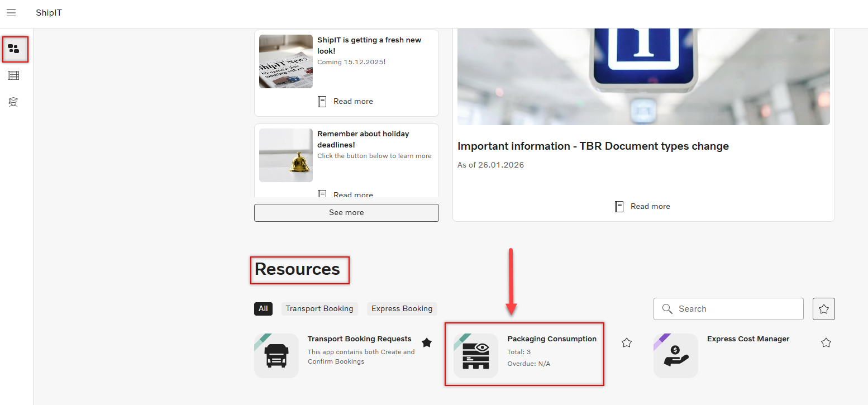Switch to Express Booking filter tab
Screen dimensions: 868x405
[x=402, y=309]
